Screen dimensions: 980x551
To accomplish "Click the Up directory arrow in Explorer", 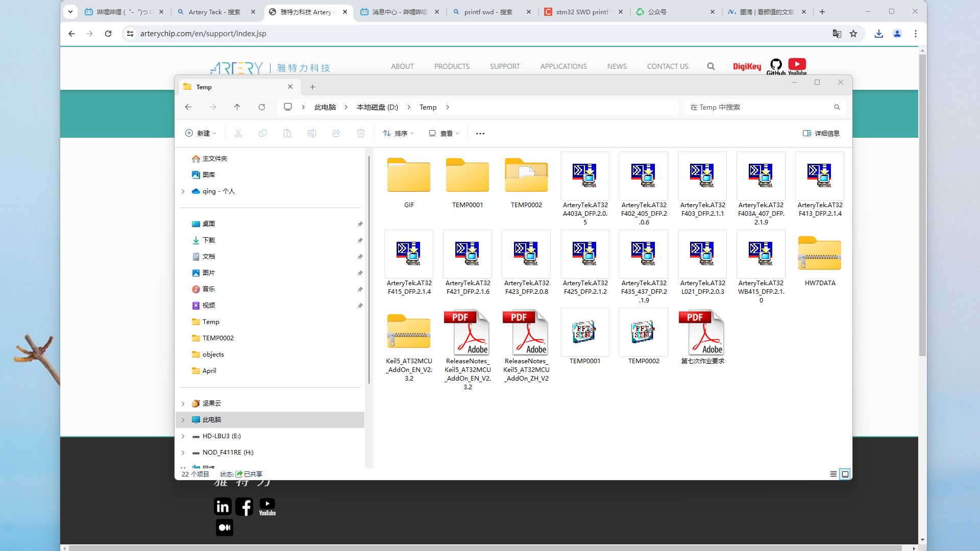I will pyautogui.click(x=237, y=107).
